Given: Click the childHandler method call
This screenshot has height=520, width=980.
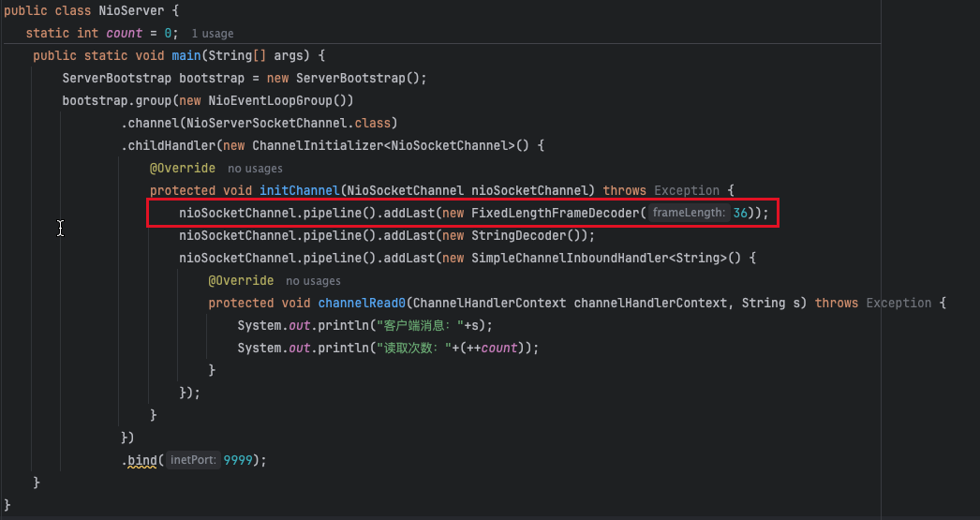Looking at the screenshot, I should 171,145.
